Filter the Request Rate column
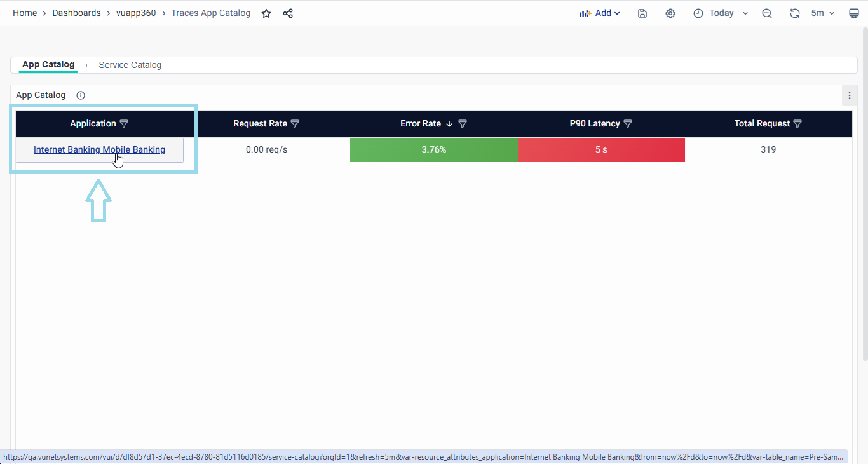The image size is (868, 464). pos(295,124)
